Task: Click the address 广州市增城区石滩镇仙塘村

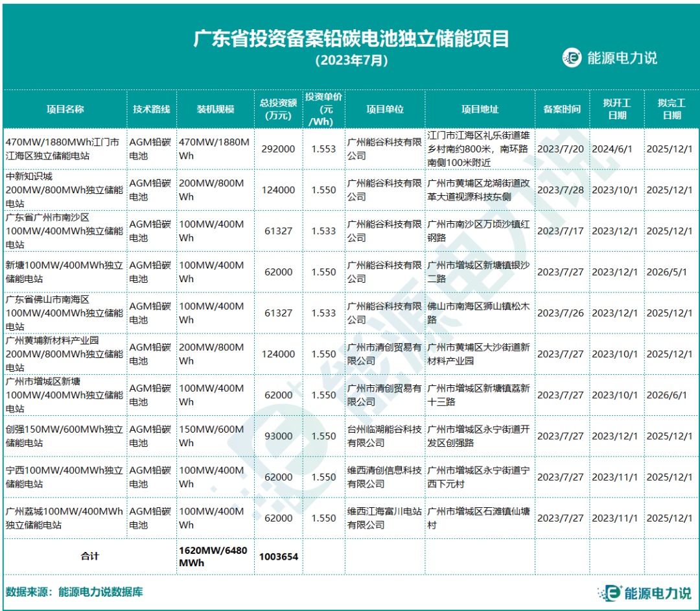Action: tap(478, 518)
